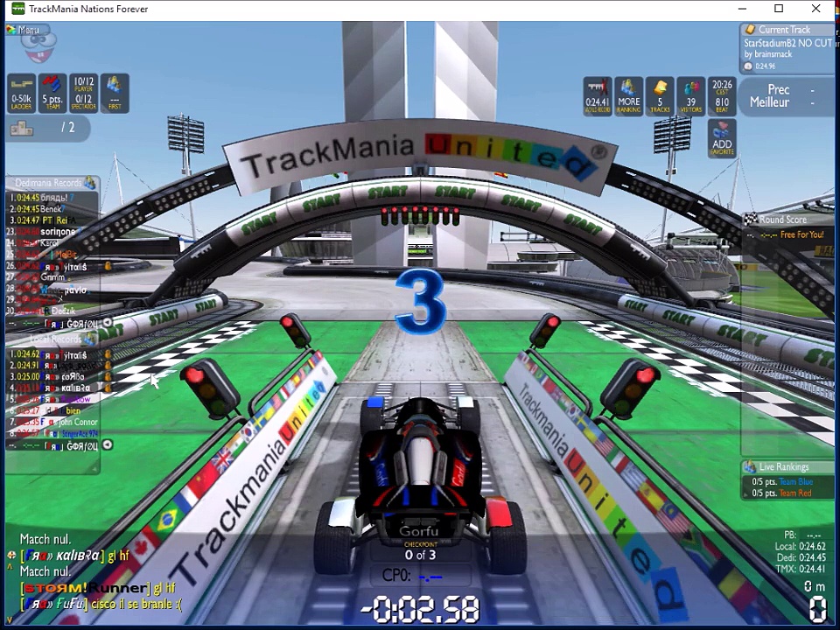840x630 pixels.
Task: Select Dedimania record 2 by Benek
Action: click(x=52, y=209)
